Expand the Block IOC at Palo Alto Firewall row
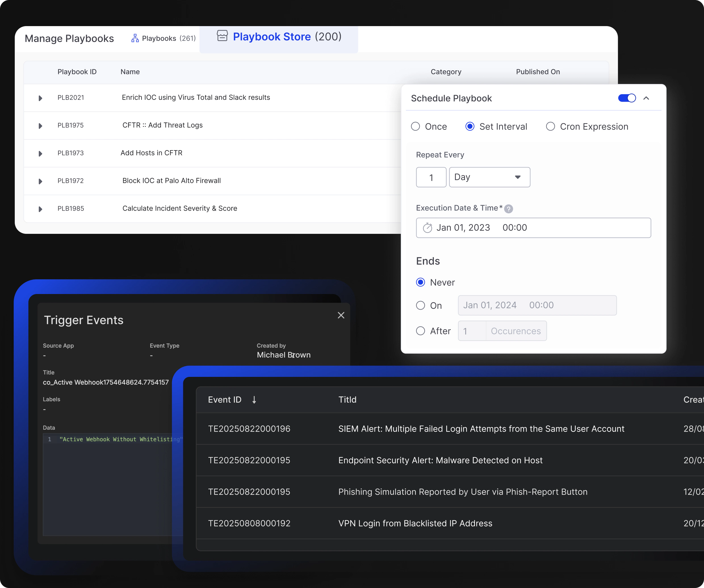Image resolution: width=704 pixels, height=588 pixels. click(x=41, y=181)
